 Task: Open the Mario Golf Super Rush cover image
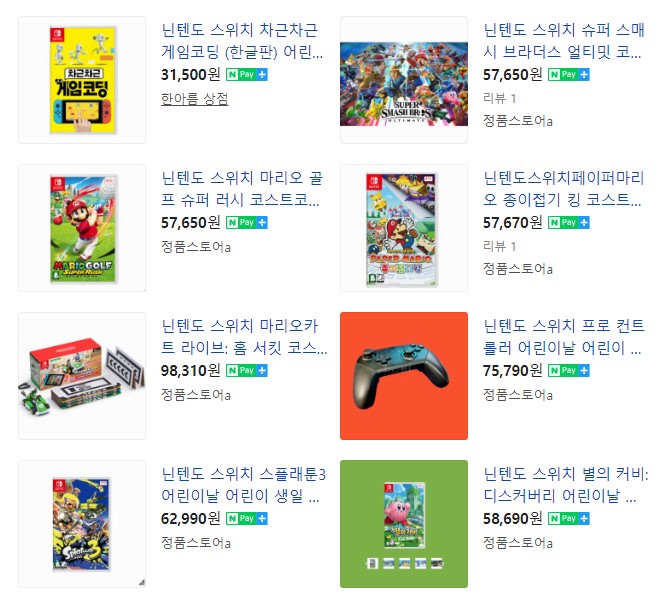click(x=82, y=228)
